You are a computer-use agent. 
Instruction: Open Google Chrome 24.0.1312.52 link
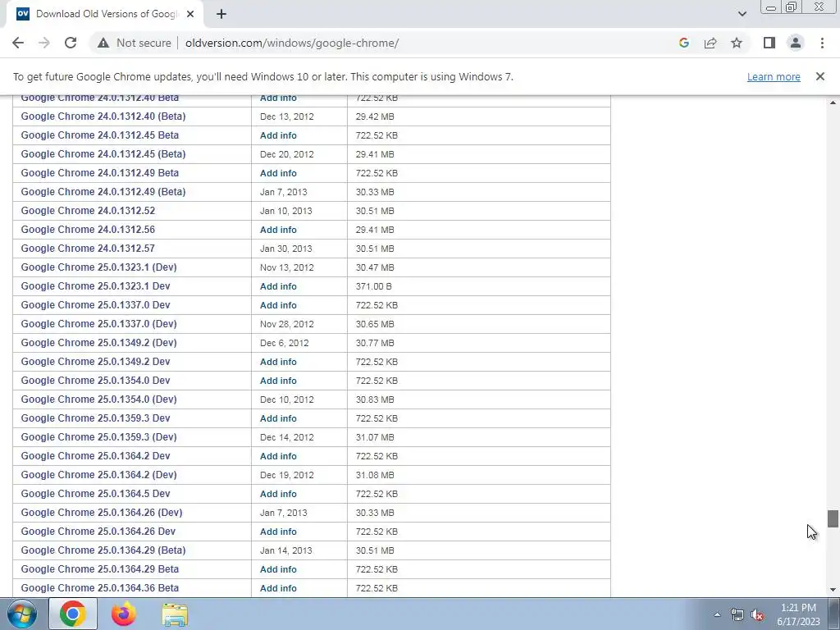88,211
